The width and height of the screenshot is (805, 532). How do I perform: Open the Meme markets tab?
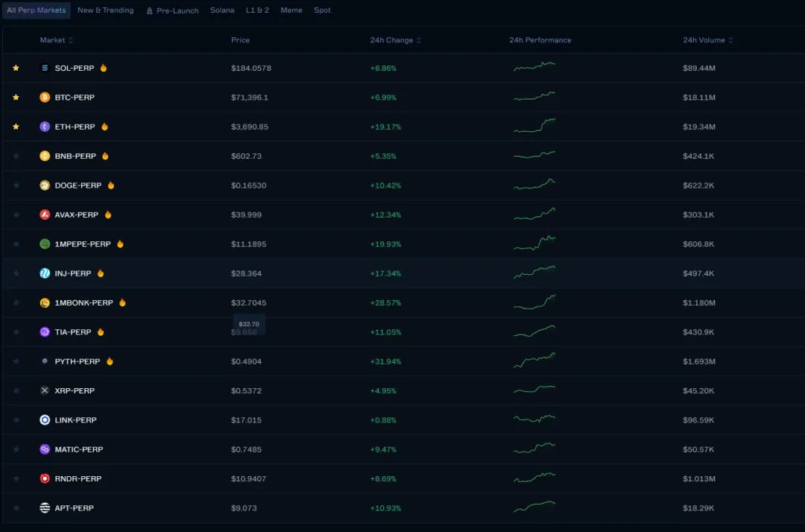291,10
